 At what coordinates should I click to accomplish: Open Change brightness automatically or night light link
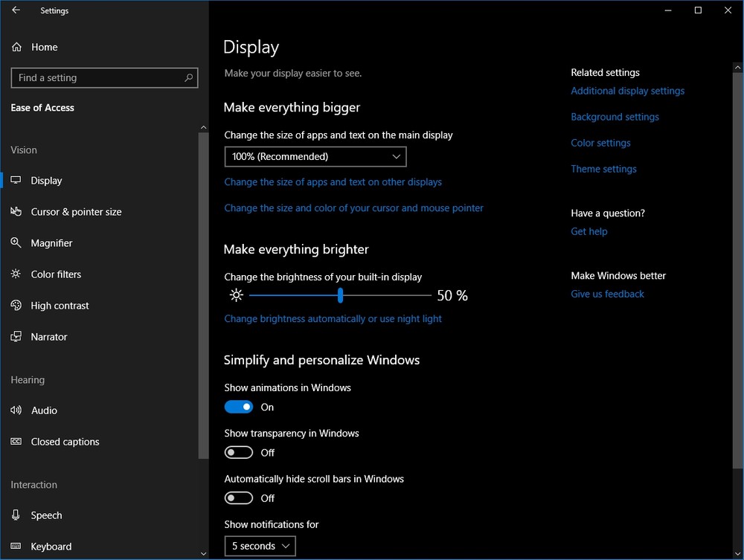tap(333, 318)
